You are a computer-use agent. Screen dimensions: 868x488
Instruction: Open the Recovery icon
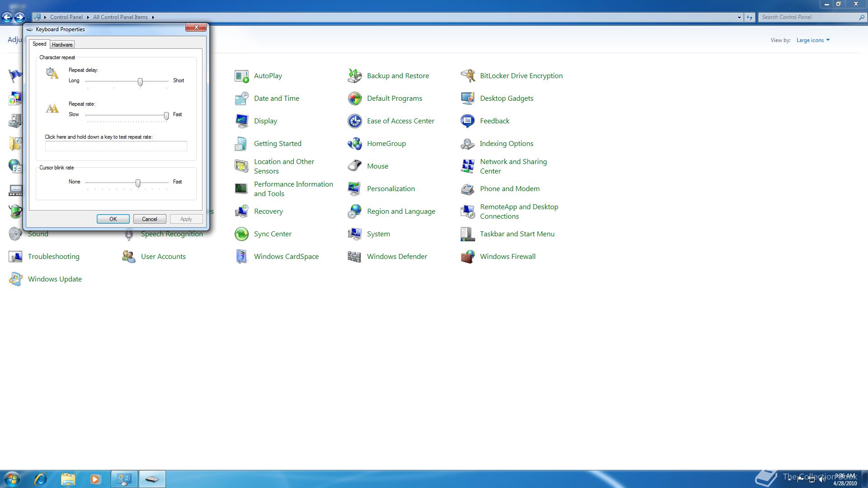241,211
